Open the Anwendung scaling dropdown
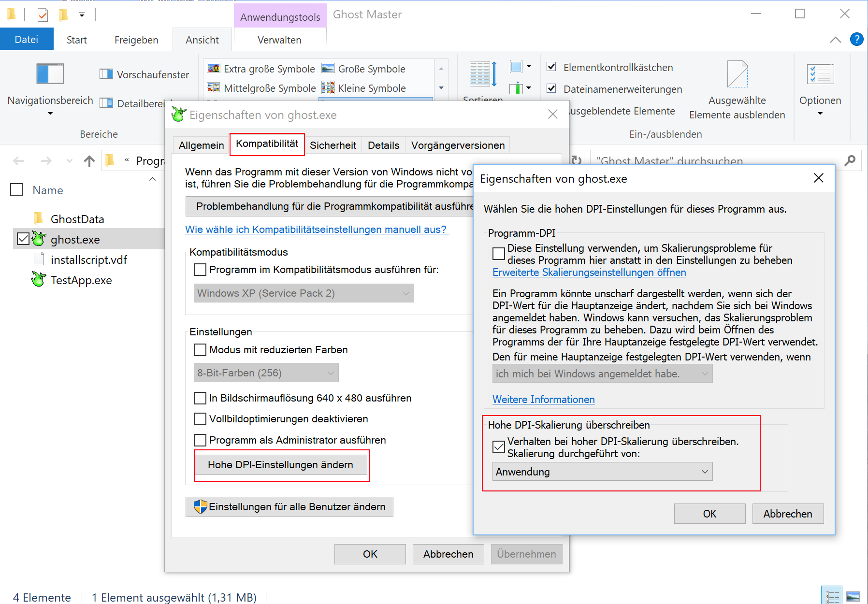This screenshot has width=868, height=604. tap(602, 472)
